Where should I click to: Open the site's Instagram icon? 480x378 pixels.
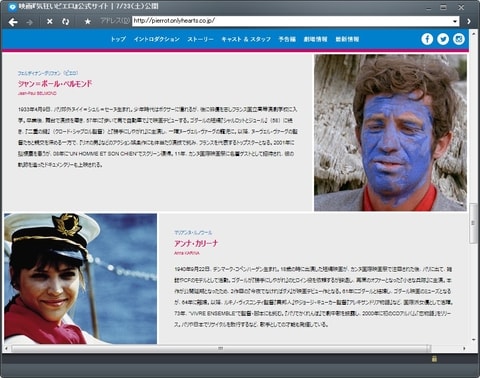(x=459, y=39)
